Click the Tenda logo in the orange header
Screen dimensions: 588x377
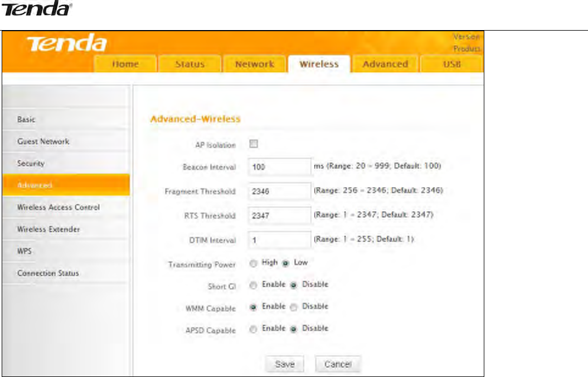[67, 43]
